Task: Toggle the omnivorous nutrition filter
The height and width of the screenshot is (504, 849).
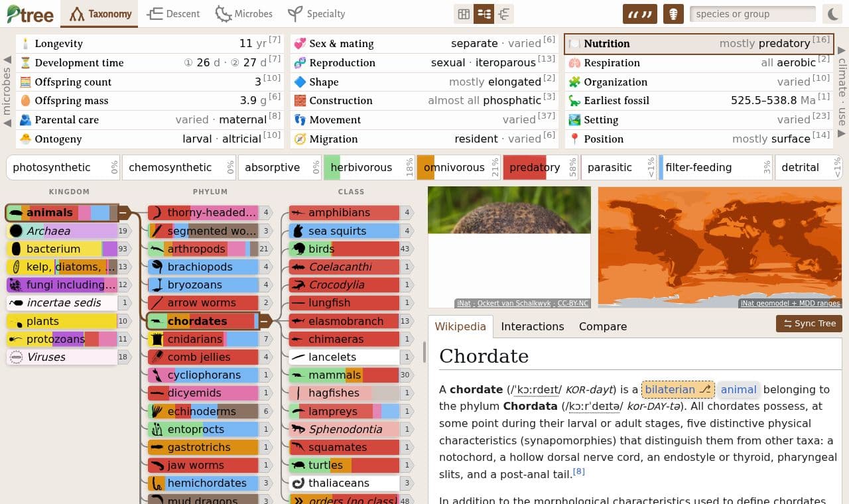Action: [458, 168]
